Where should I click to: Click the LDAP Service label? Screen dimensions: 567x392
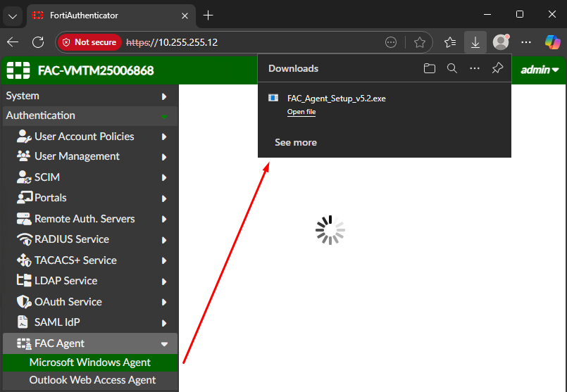(x=66, y=281)
